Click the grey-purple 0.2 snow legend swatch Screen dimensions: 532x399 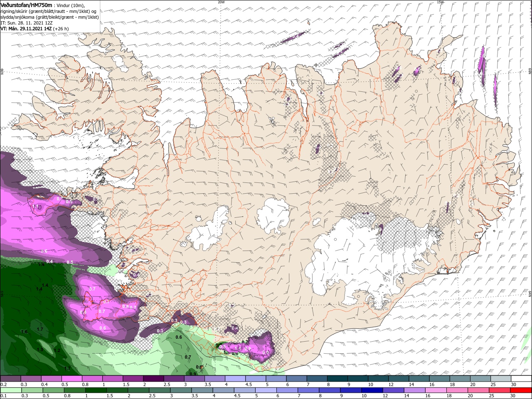pyautogui.click(x=10, y=379)
